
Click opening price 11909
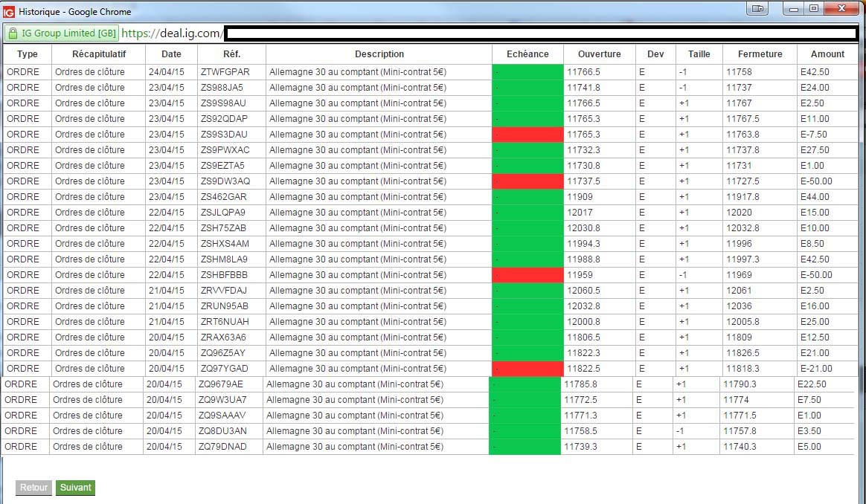(580, 197)
